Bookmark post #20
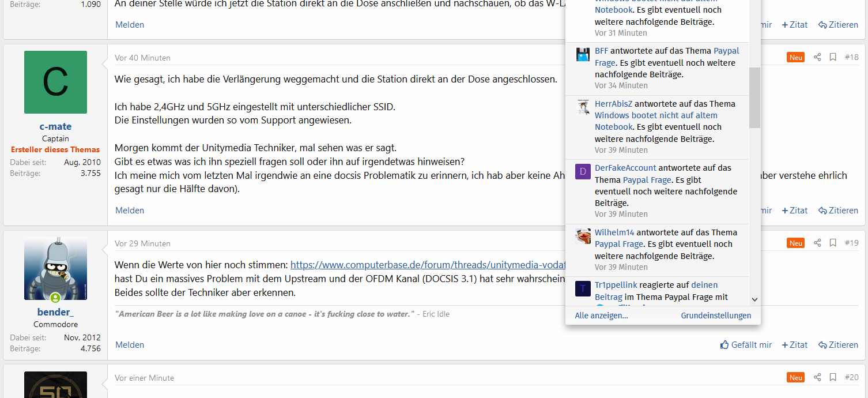Image resolution: width=868 pixels, height=398 pixels. 833,377
